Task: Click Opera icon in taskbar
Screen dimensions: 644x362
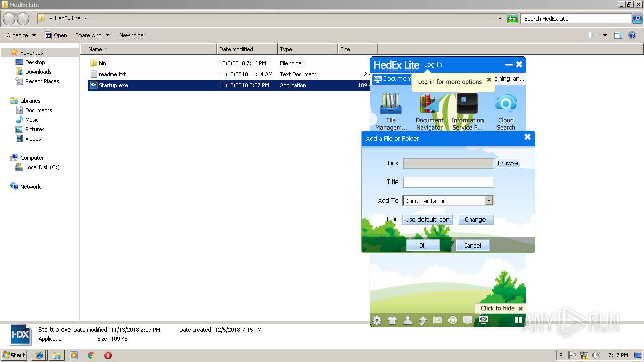Action: [108, 355]
